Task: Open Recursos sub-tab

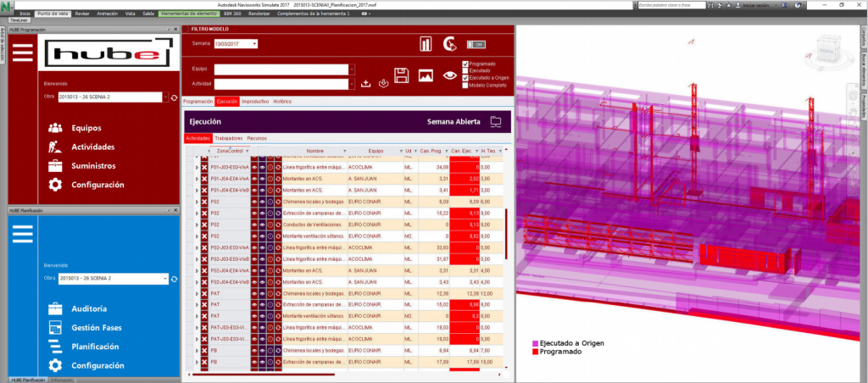Action: pyautogui.click(x=257, y=138)
